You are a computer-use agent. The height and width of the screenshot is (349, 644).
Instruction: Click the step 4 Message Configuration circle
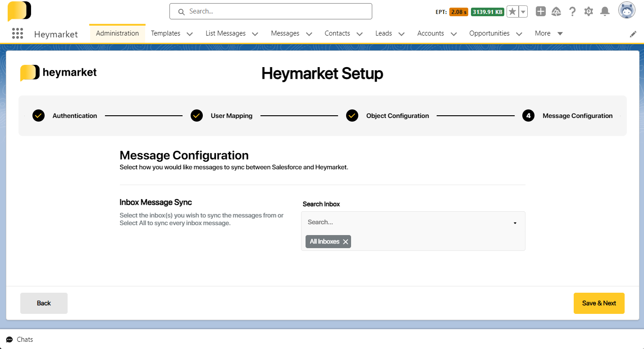pos(529,116)
